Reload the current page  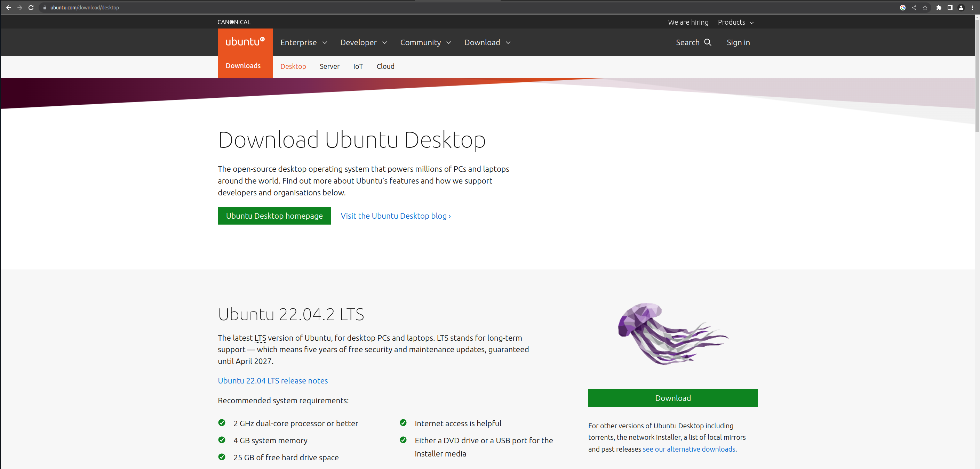[31, 8]
